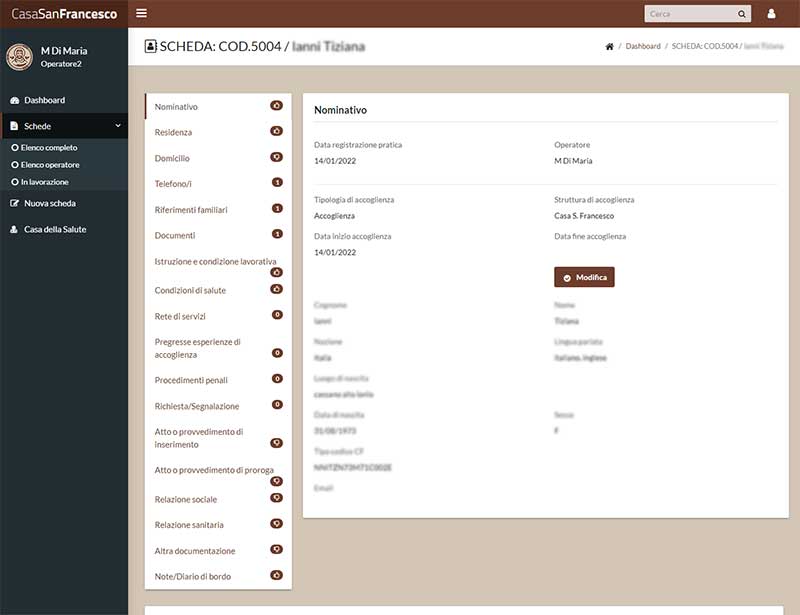Click the badge next to Nominativo

277,106
